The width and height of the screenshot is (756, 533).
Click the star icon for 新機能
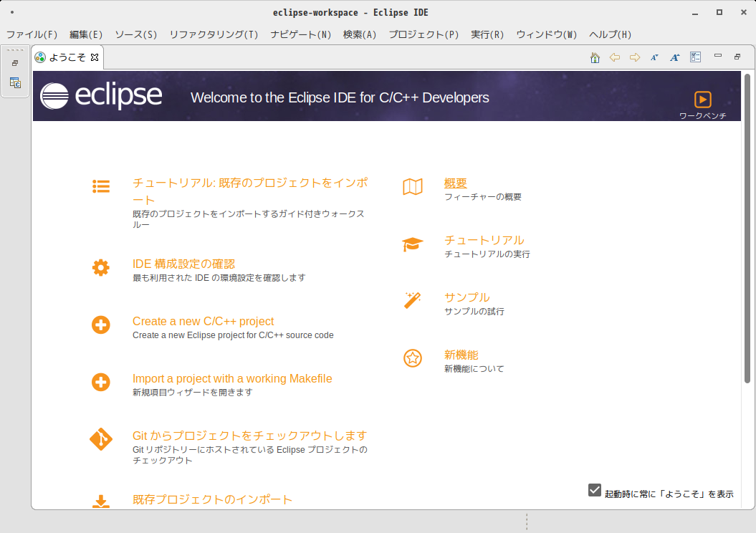(413, 358)
